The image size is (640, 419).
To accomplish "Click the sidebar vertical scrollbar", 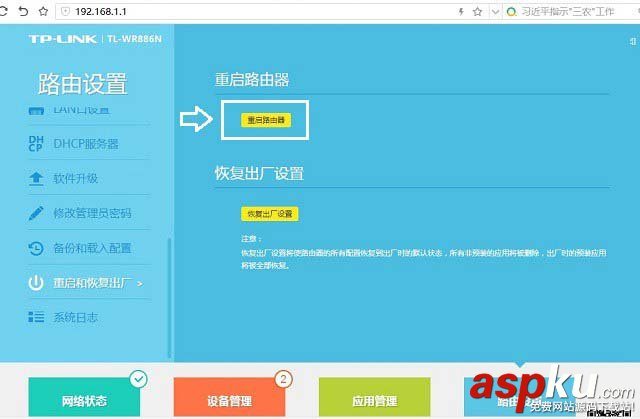I will click(x=169, y=299).
